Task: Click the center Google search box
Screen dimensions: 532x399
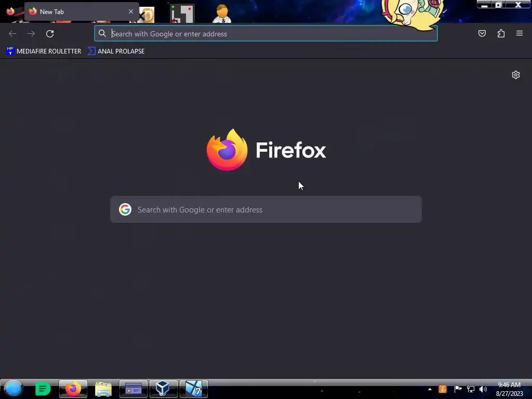Action: click(x=266, y=209)
